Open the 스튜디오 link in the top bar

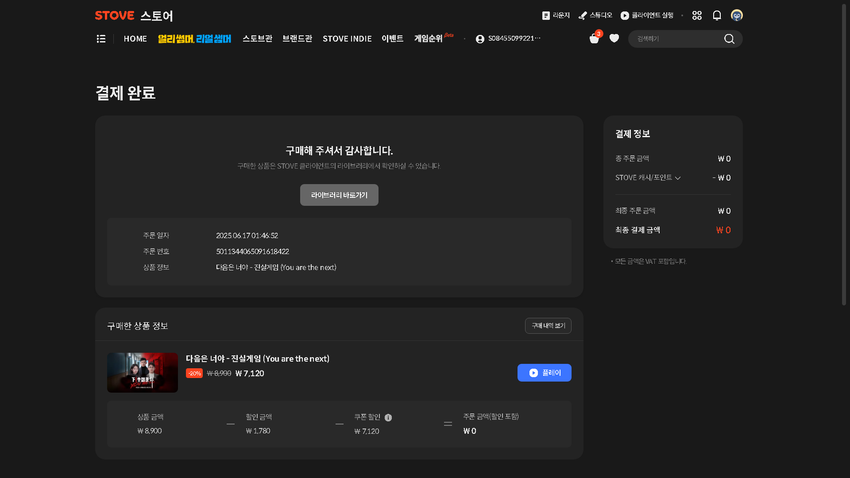click(x=595, y=16)
